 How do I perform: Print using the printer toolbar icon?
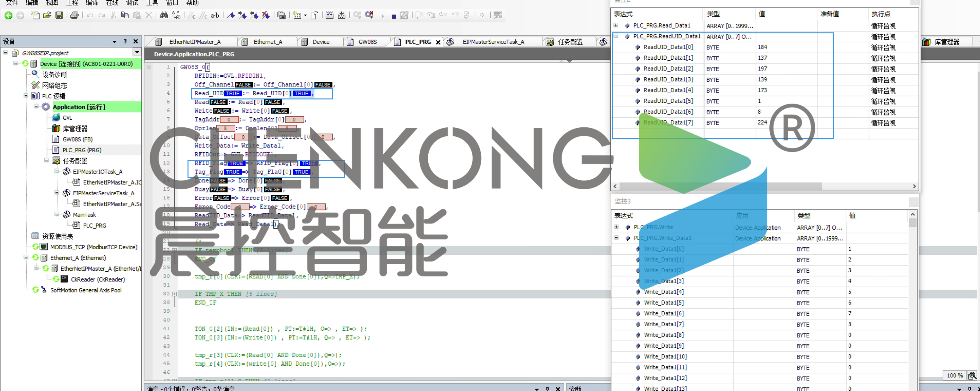click(74, 15)
